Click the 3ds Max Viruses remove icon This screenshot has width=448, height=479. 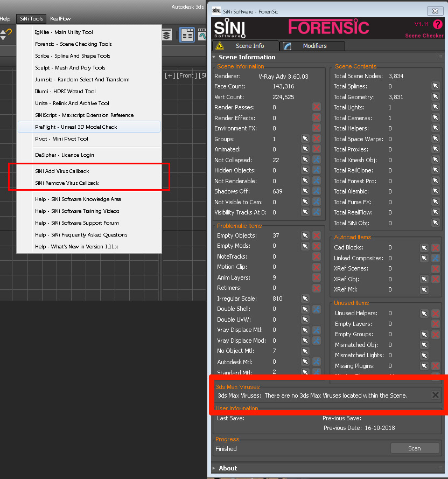[x=436, y=395]
